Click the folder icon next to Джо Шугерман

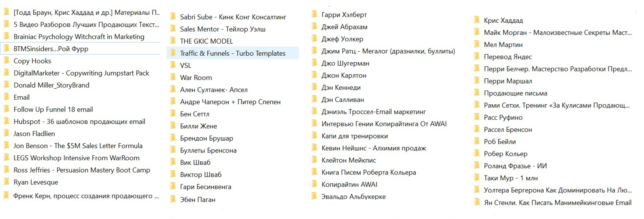315,63
